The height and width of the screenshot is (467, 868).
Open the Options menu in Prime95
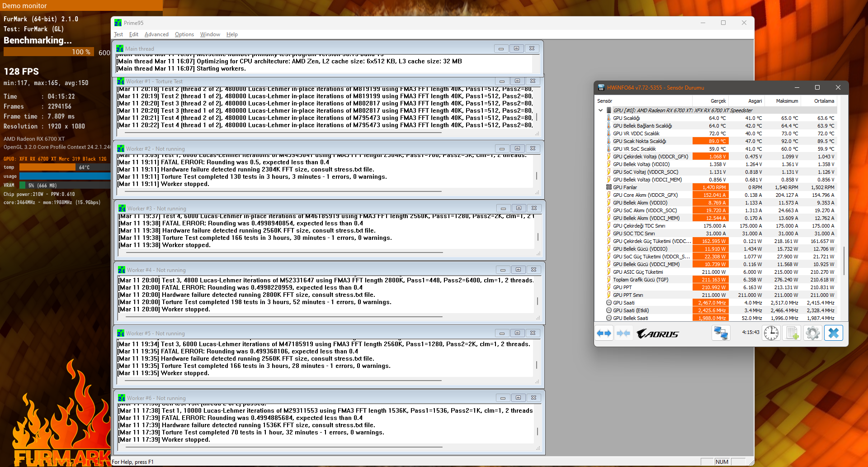(x=184, y=34)
